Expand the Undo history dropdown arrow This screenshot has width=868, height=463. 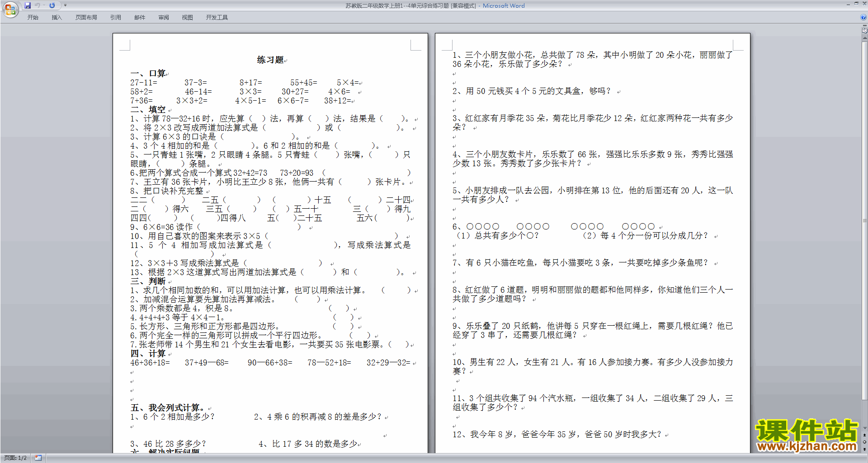pyautogui.click(x=44, y=5)
